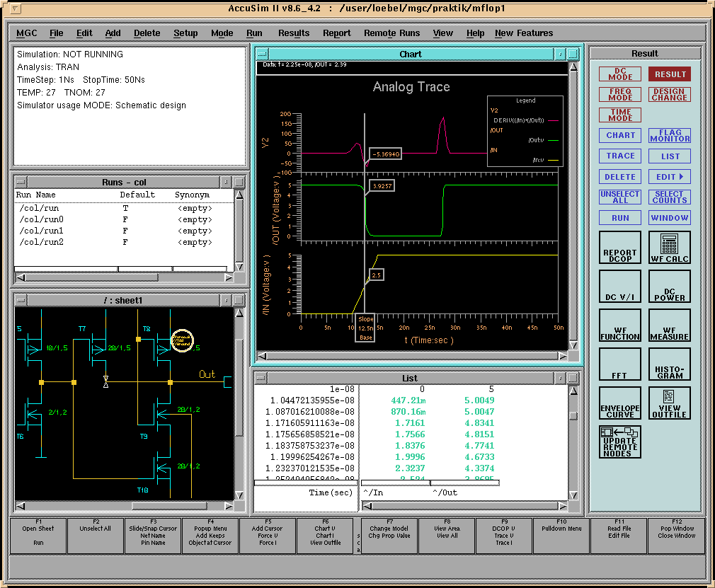Open the HISTOGRAM palette icon
The height and width of the screenshot is (588, 715).
click(x=669, y=364)
